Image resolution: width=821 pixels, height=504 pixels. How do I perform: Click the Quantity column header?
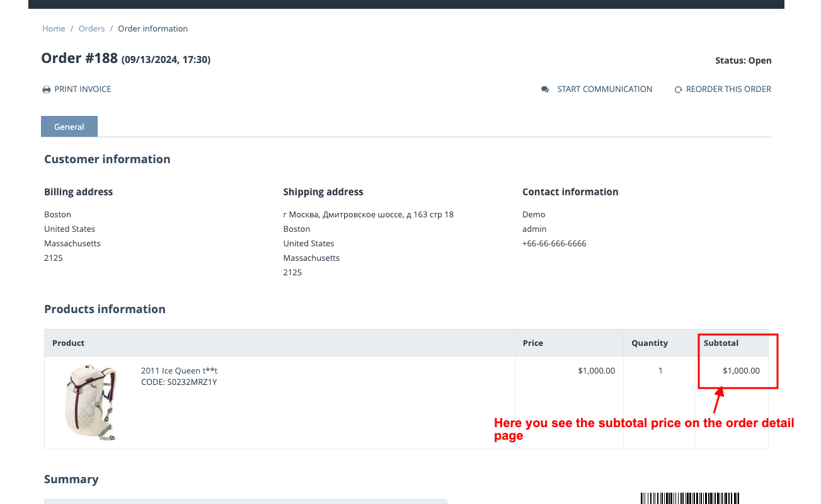649,343
